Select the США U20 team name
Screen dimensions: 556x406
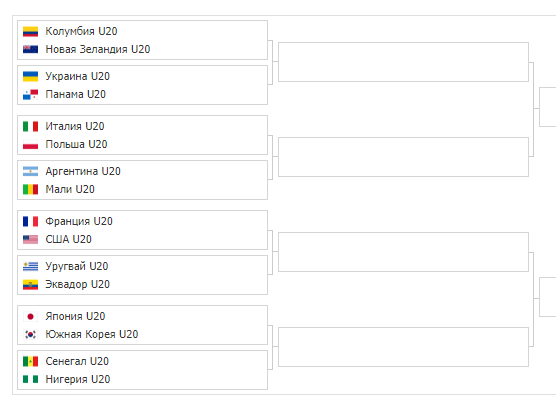pos(68,239)
